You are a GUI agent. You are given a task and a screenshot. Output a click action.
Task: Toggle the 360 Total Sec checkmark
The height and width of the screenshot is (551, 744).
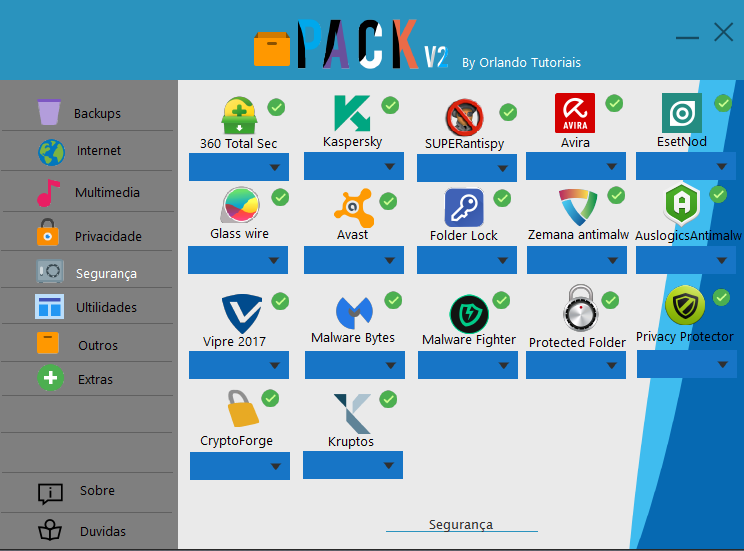[x=276, y=107]
